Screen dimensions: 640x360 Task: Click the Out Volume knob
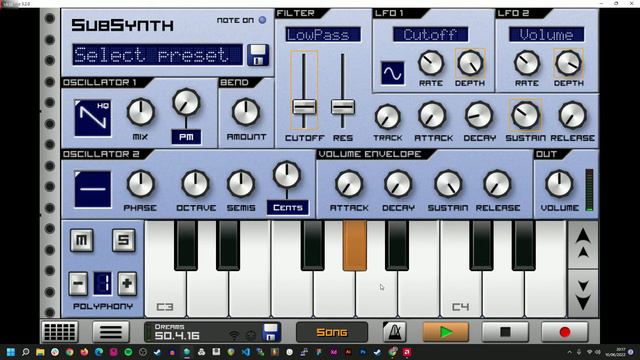(x=559, y=184)
